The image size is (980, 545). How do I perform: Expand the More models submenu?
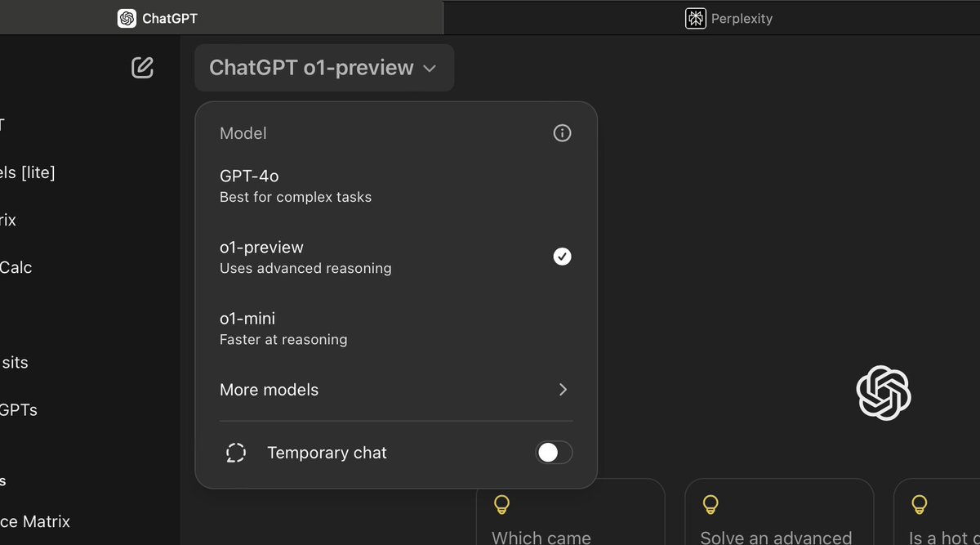(396, 390)
